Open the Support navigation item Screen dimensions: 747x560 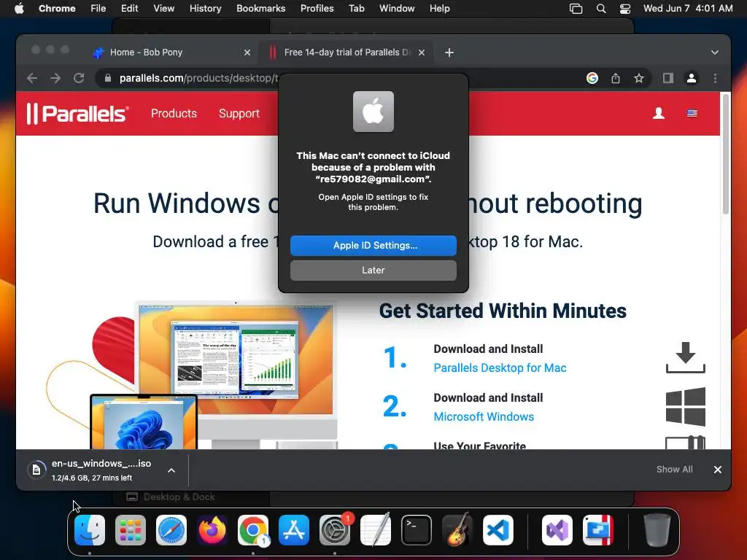(x=239, y=113)
